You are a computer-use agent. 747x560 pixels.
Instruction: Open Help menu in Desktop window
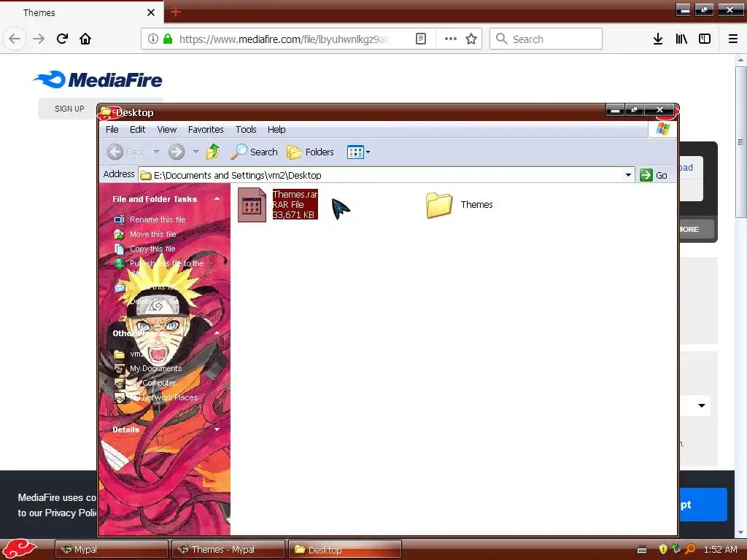(276, 130)
